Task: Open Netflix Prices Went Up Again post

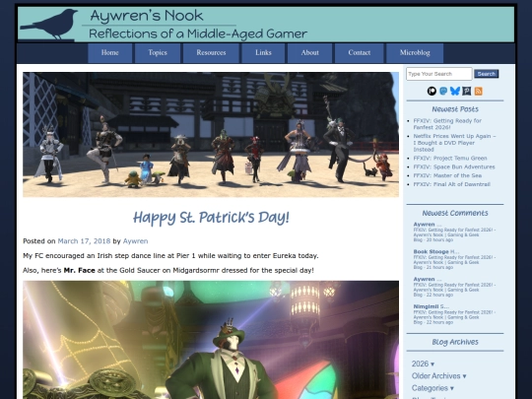Action: click(x=454, y=143)
